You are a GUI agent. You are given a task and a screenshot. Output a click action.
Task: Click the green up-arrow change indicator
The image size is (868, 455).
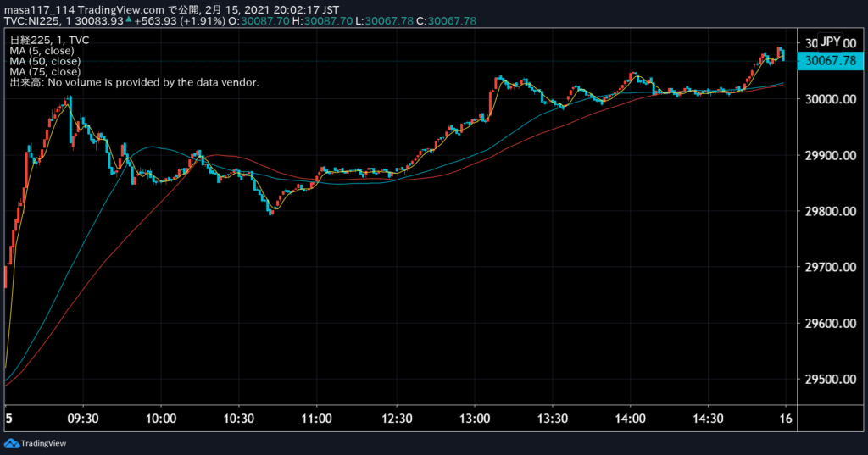[129, 20]
